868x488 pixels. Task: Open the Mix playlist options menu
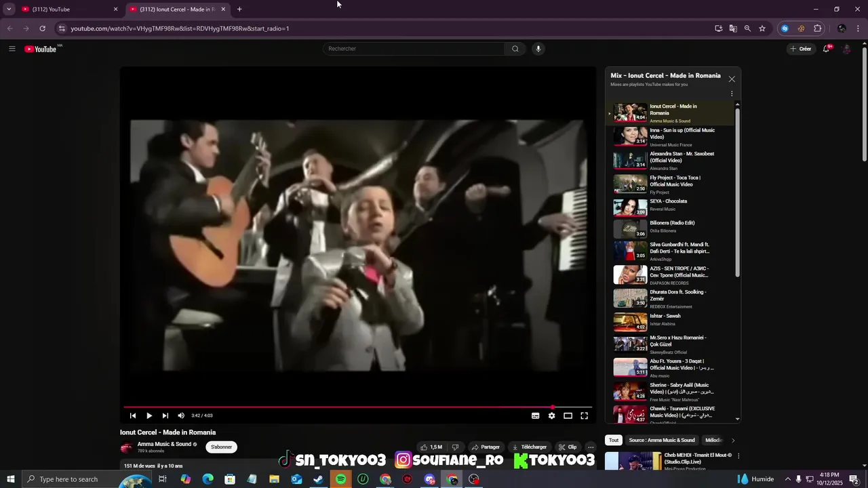tap(732, 94)
